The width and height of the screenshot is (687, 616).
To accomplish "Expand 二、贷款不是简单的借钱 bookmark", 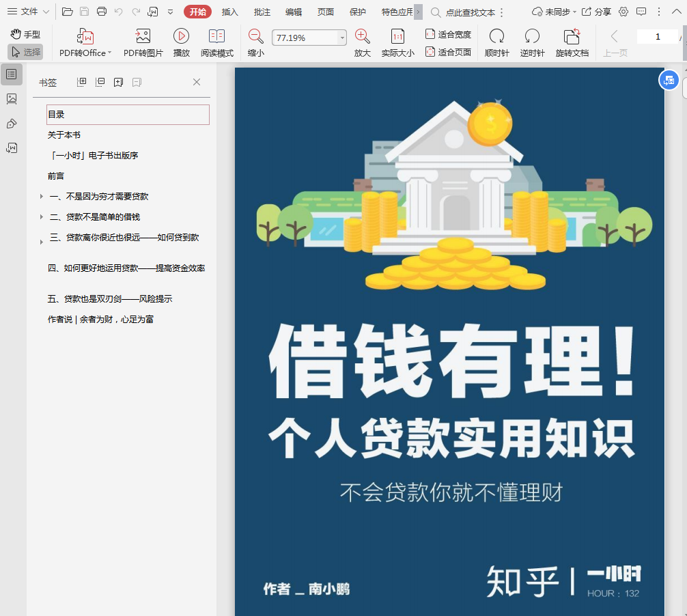I will 41,217.
